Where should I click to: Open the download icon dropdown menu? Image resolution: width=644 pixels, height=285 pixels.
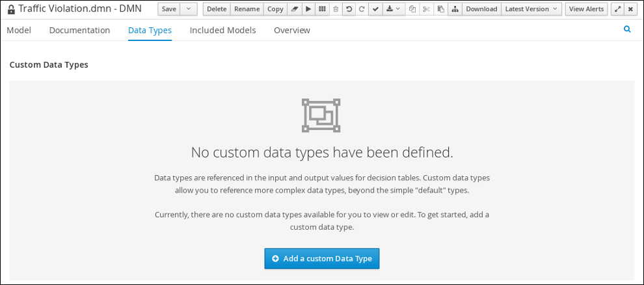[x=394, y=9]
